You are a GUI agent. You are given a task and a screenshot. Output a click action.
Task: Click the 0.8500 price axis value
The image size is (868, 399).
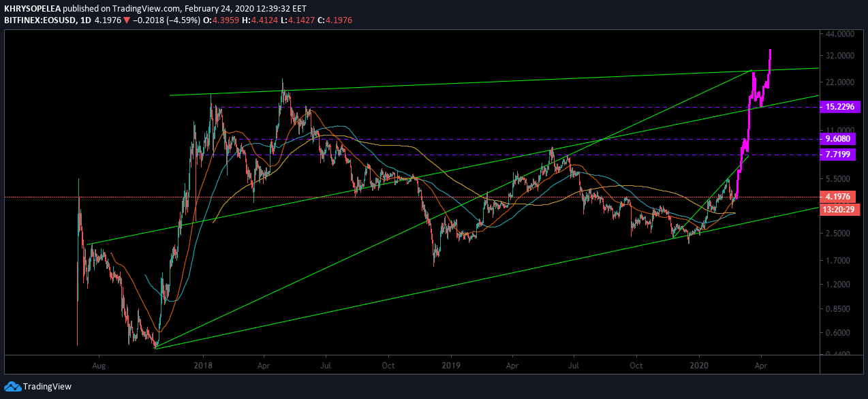[839, 308]
